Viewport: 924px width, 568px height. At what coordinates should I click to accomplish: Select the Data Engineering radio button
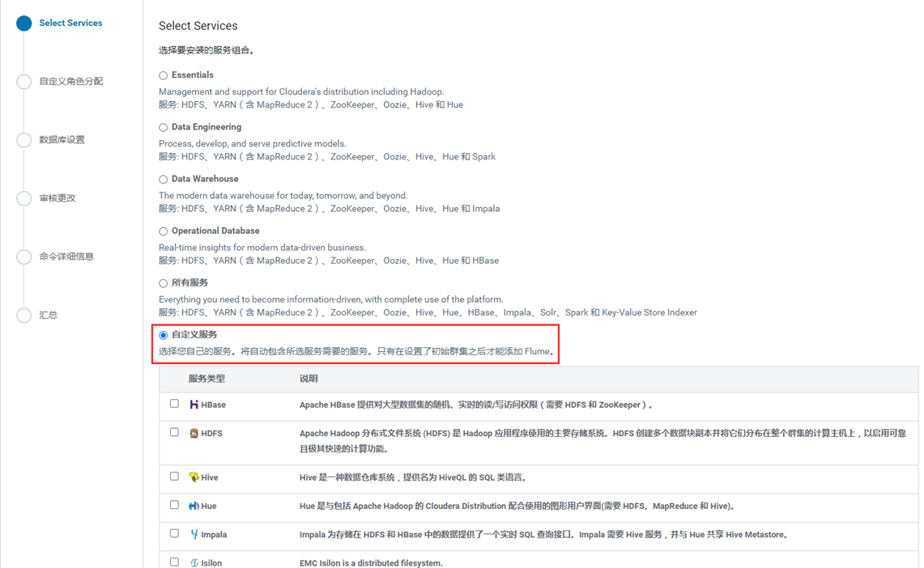pyautogui.click(x=164, y=127)
